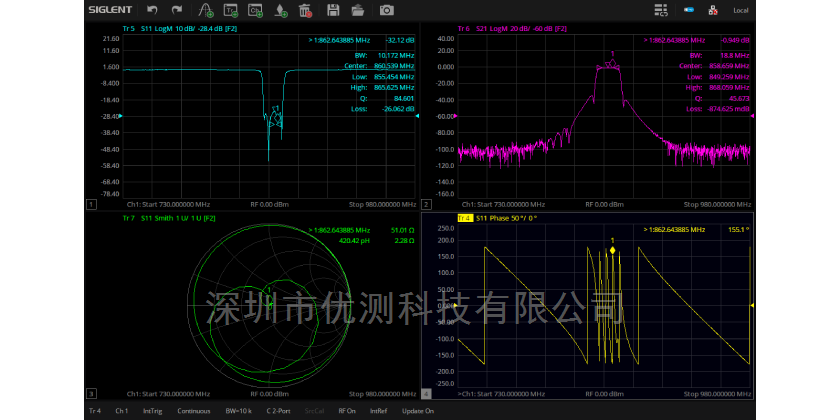Click window 1 Start 730.000000 MHz label
The height and width of the screenshot is (420, 840).
(168, 205)
